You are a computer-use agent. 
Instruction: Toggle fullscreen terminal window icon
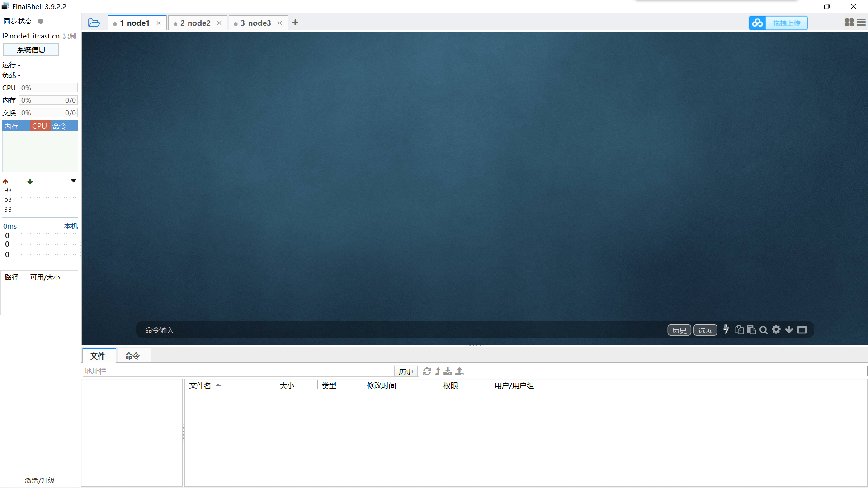(x=802, y=330)
